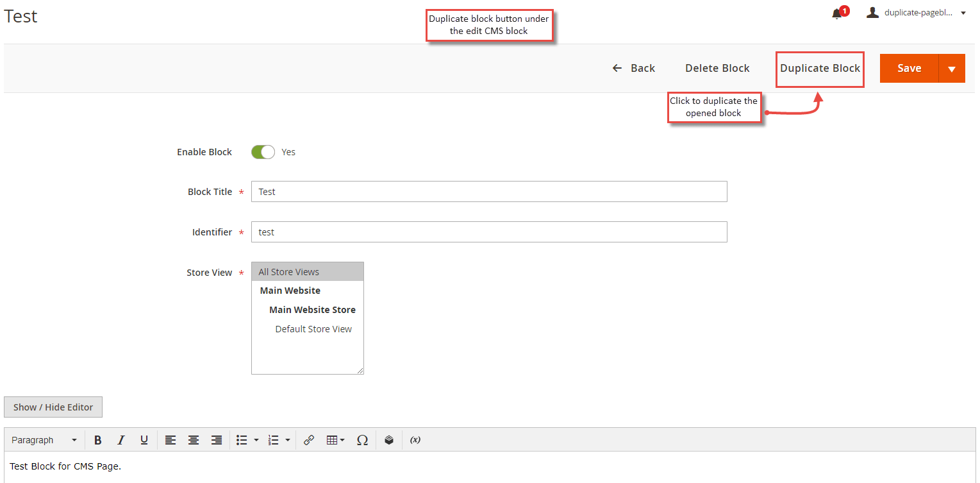
Task: Open the admin user account menu
Action: 917,13
